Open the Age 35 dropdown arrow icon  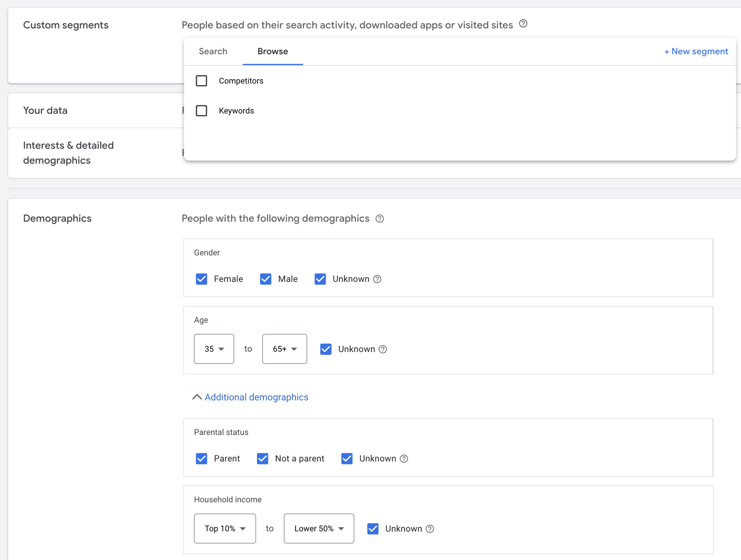(222, 349)
